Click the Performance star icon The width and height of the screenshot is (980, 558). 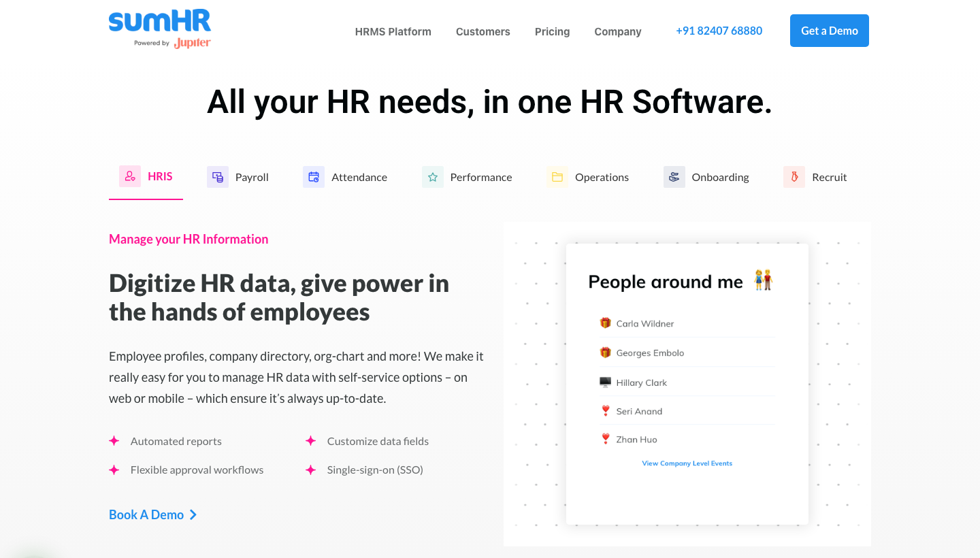click(433, 177)
